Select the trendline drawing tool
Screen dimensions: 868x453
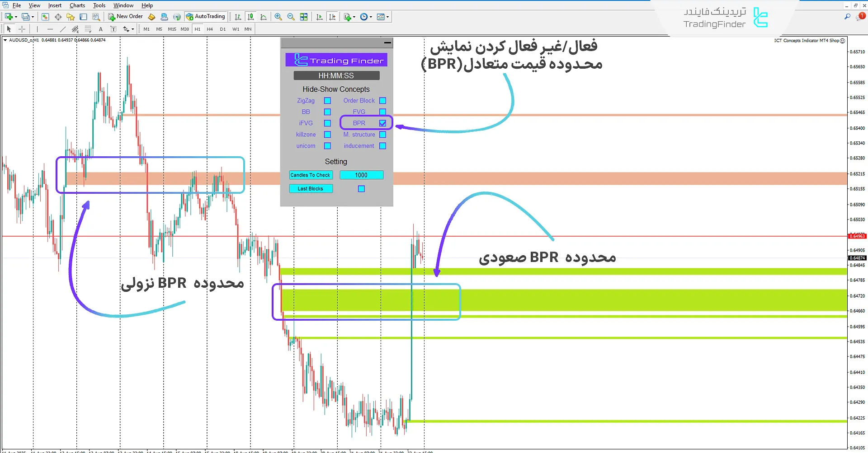[x=63, y=29]
